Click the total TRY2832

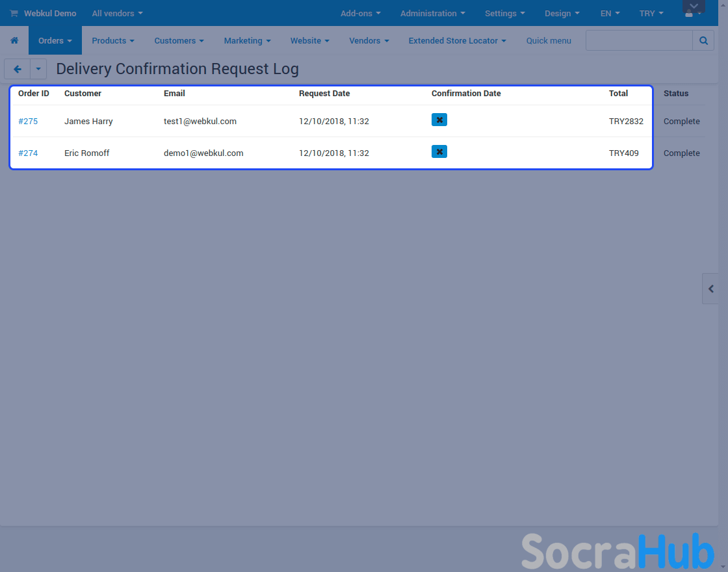click(626, 121)
